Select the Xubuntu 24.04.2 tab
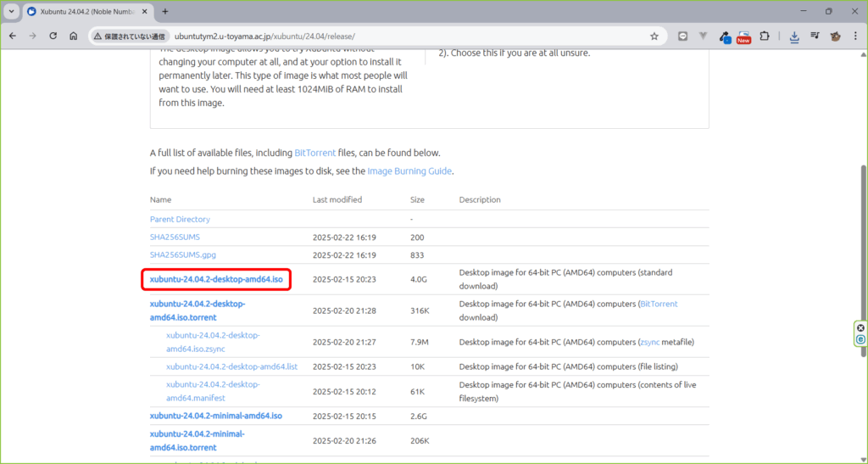868x464 pixels. [x=87, y=12]
